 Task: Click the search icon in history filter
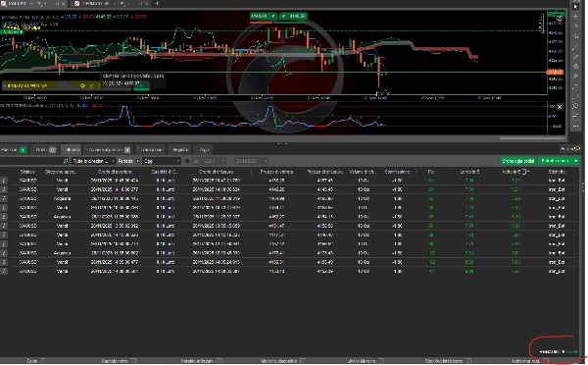(x=66, y=161)
